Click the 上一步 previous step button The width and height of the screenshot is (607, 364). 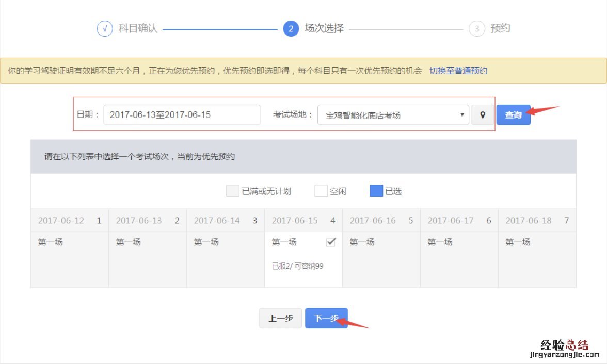click(x=280, y=318)
